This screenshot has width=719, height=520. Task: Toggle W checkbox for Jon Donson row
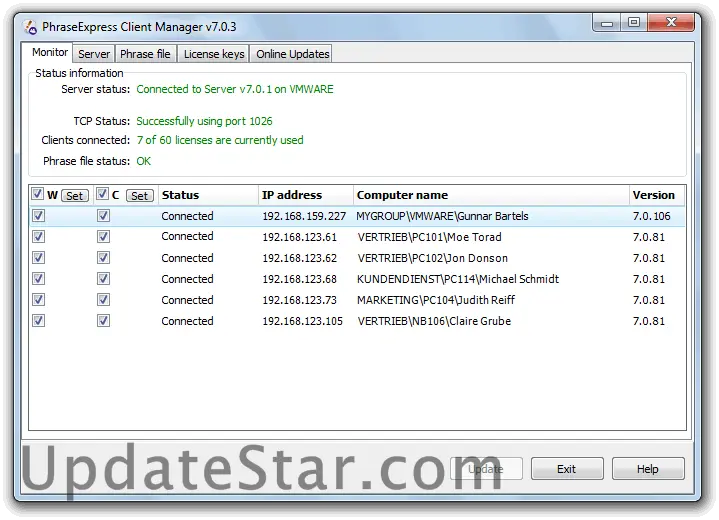coord(39,258)
